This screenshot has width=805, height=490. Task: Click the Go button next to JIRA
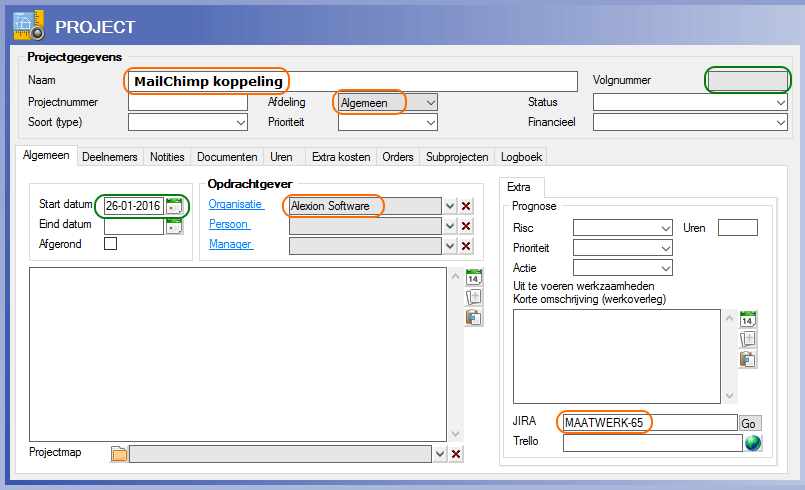point(749,424)
